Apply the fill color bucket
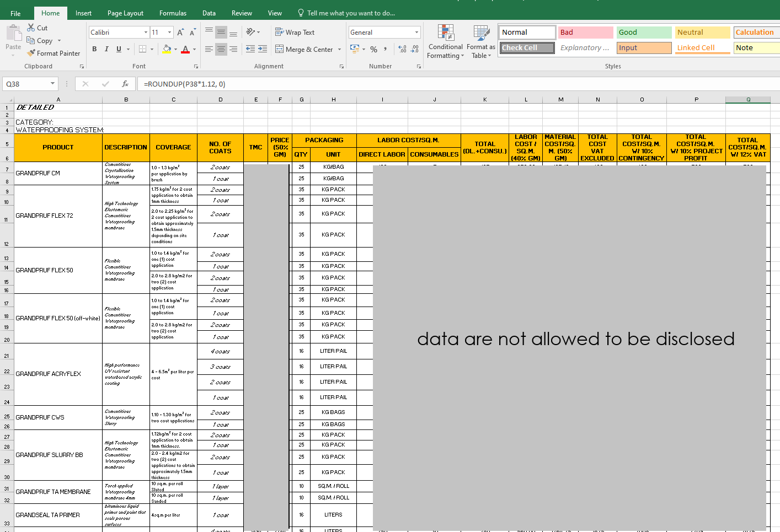The height and width of the screenshot is (532, 780). pyautogui.click(x=167, y=49)
